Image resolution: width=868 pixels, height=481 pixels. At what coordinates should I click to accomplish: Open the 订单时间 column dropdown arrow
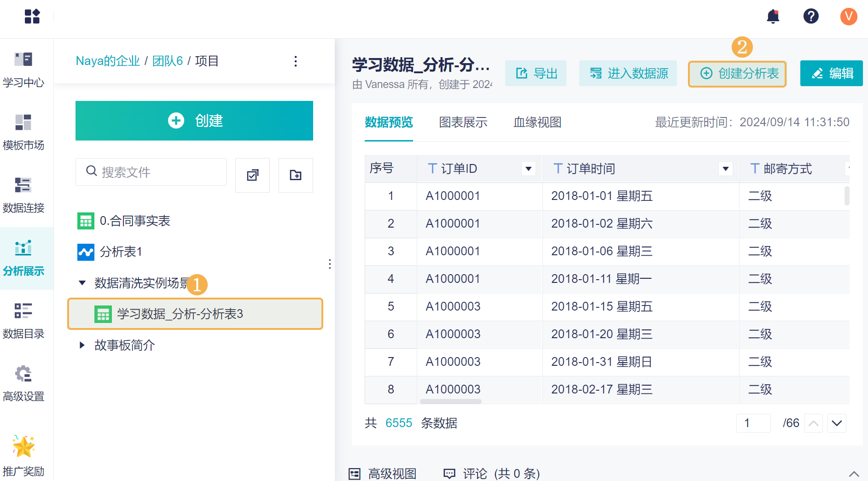click(725, 169)
